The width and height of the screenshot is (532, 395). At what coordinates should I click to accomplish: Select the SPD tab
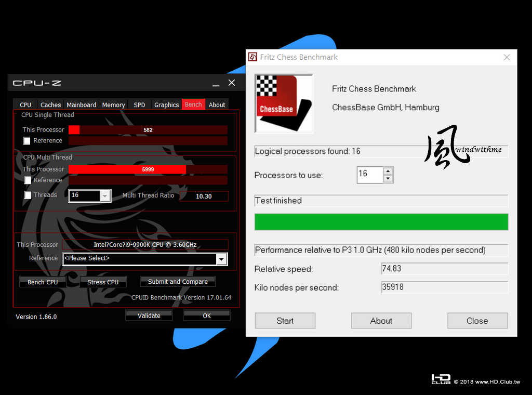click(139, 105)
